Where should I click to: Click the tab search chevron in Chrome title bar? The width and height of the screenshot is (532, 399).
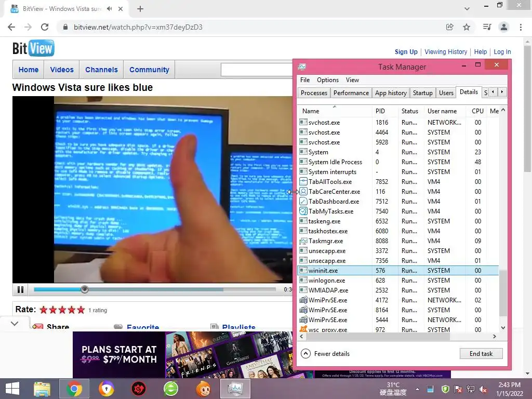point(467,9)
